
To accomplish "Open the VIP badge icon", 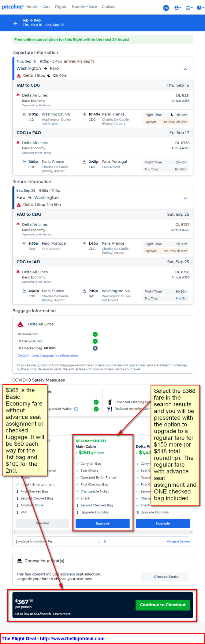I will 166,8.
